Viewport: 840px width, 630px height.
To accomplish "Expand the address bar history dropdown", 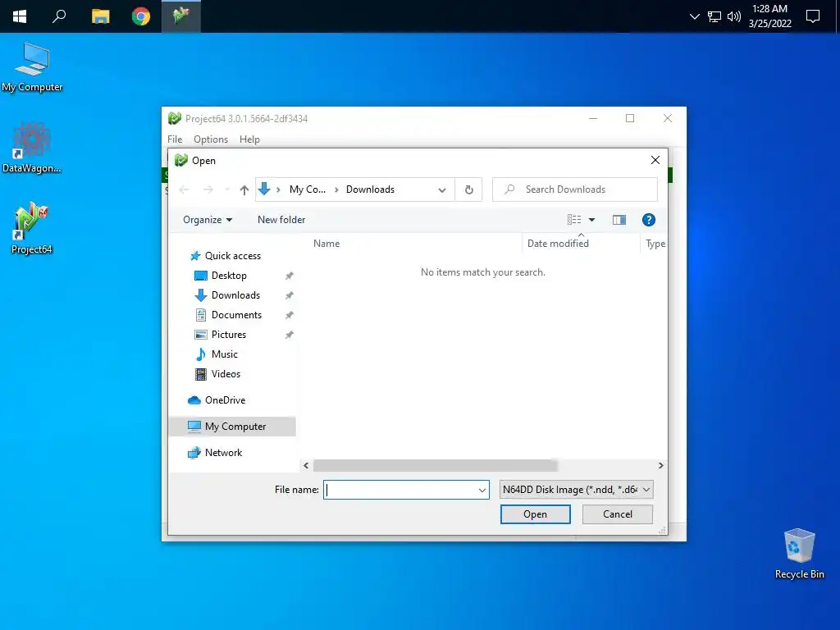I will coord(442,189).
